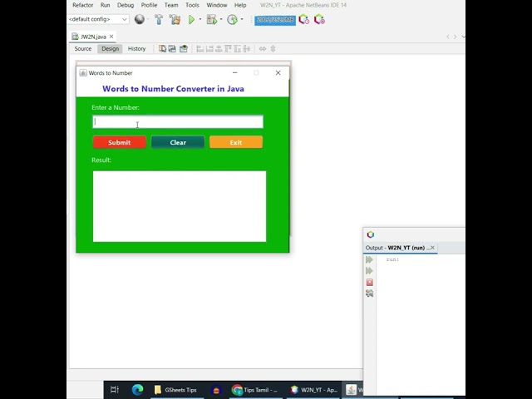532x399 pixels.
Task: Click the globe browser icon in toolbar
Action: pyautogui.click(x=139, y=19)
